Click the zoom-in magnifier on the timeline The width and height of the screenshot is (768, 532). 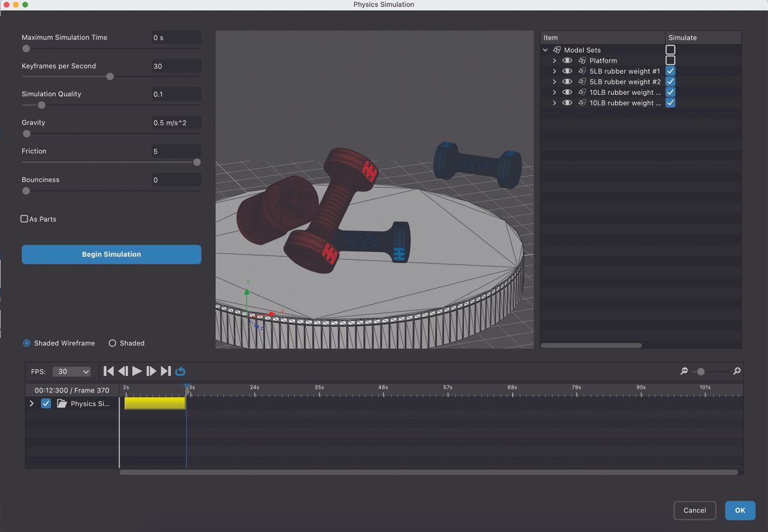point(737,371)
